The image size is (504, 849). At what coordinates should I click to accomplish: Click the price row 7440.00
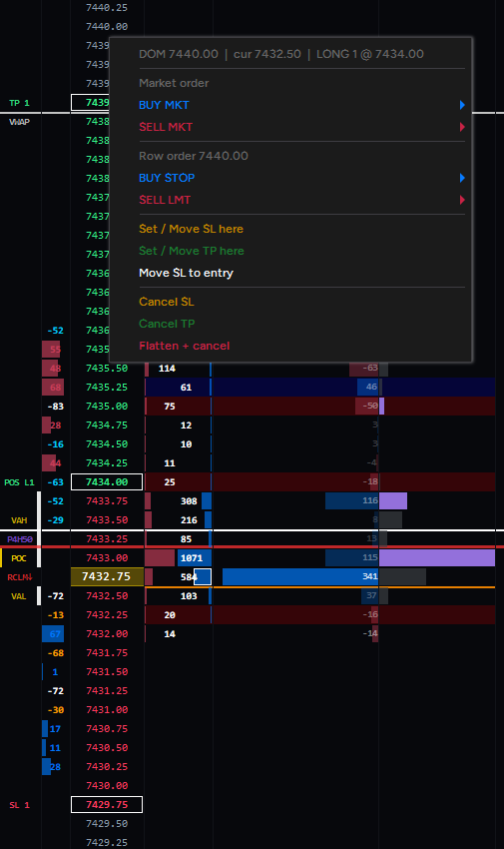[x=107, y=27]
